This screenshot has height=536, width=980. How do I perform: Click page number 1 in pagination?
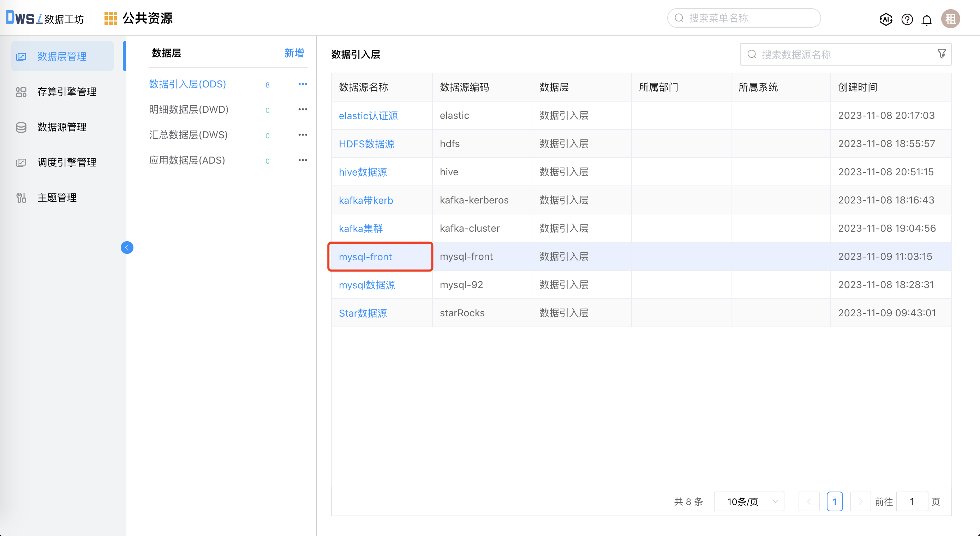pos(835,501)
